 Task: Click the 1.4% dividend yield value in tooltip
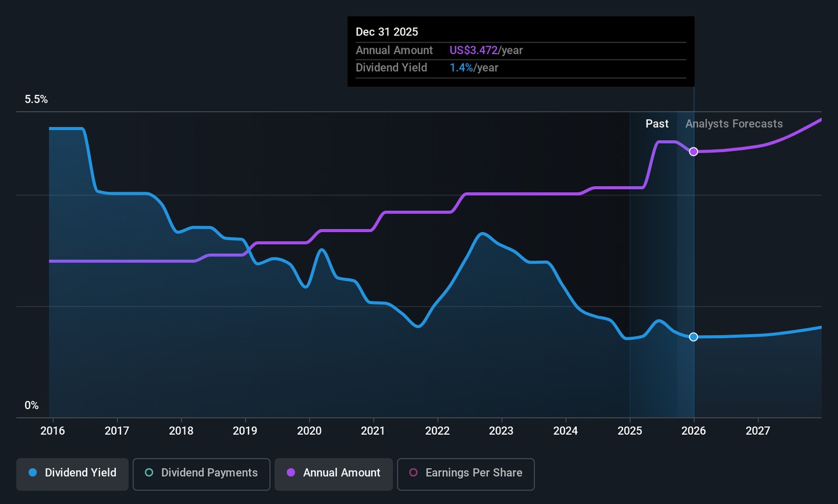(461, 68)
